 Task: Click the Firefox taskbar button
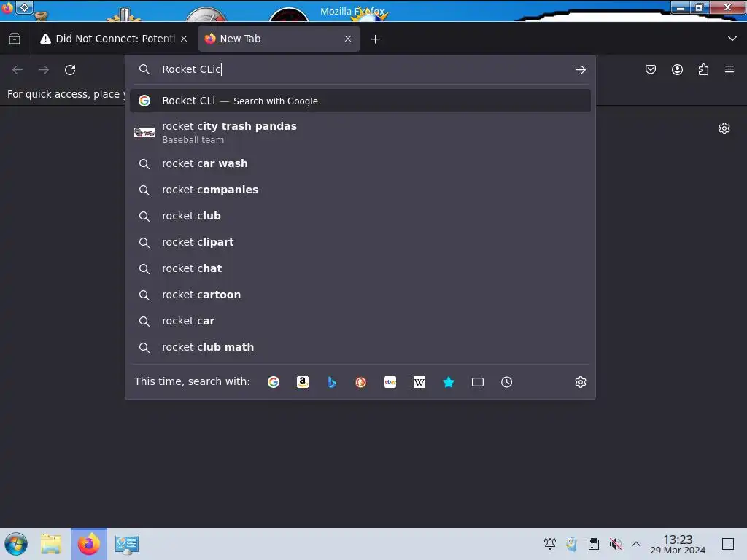point(89,544)
